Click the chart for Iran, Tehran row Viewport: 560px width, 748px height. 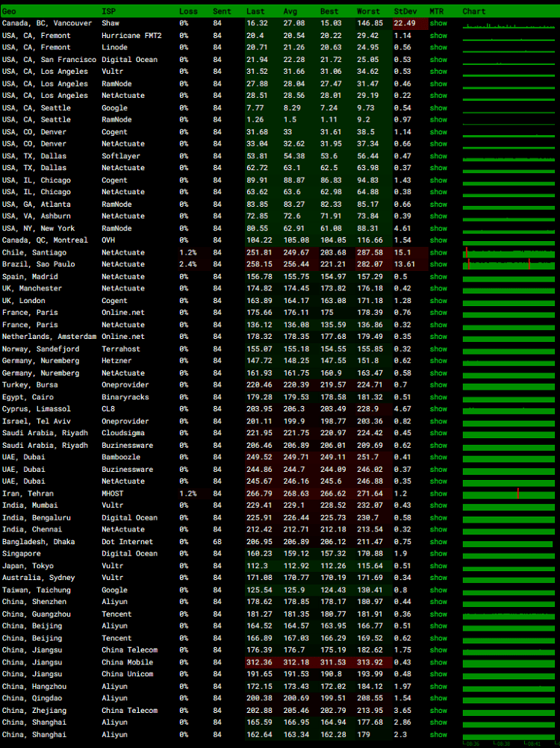tap(508, 493)
